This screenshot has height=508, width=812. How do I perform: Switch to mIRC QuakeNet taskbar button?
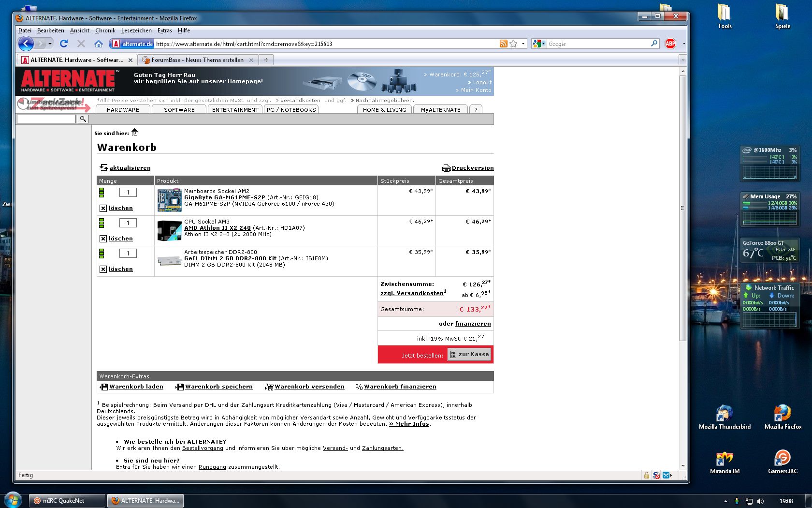pyautogui.click(x=67, y=501)
